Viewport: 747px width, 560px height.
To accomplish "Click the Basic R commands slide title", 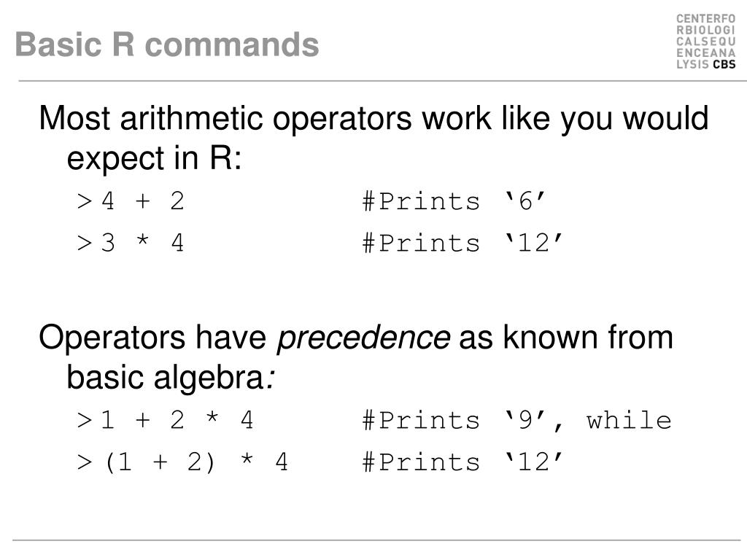I will (167, 44).
